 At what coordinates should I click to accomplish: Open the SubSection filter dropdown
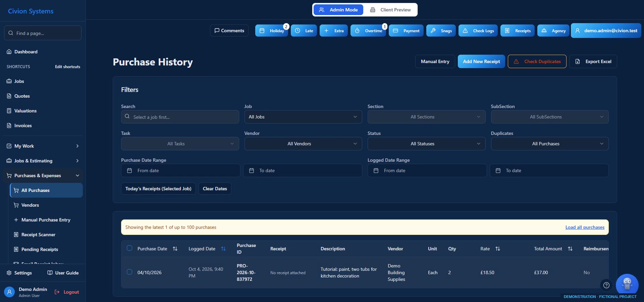tap(550, 117)
